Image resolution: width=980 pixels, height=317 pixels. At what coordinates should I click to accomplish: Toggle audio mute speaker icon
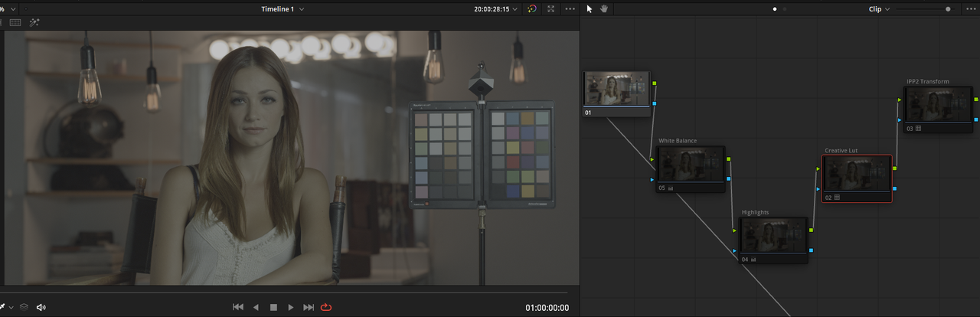pyautogui.click(x=41, y=307)
